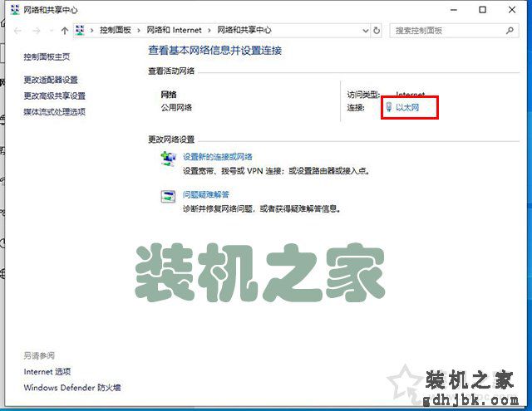Focus the 搜索控制面板 search box
This screenshot has width=532, height=411.
[454, 31]
